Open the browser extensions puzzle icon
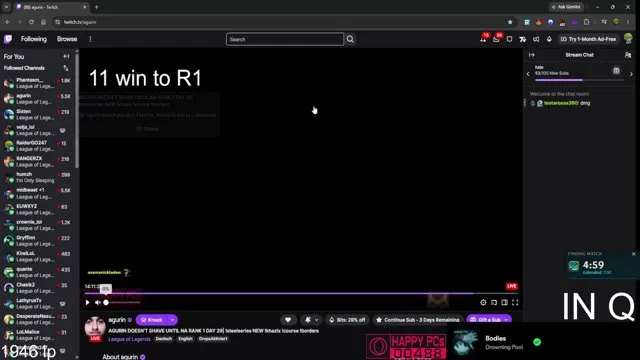Image resolution: width=640 pixels, height=360 pixels. tap(587, 22)
